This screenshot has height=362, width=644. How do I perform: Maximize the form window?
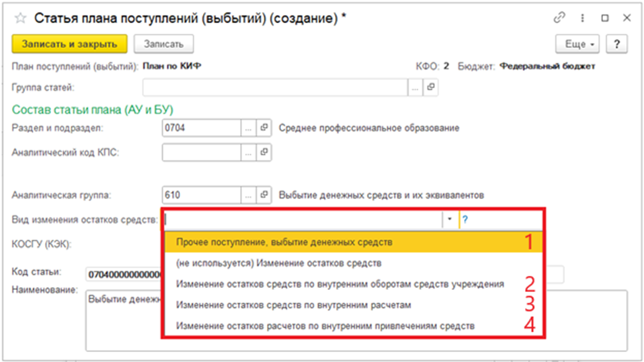pos(605,18)
